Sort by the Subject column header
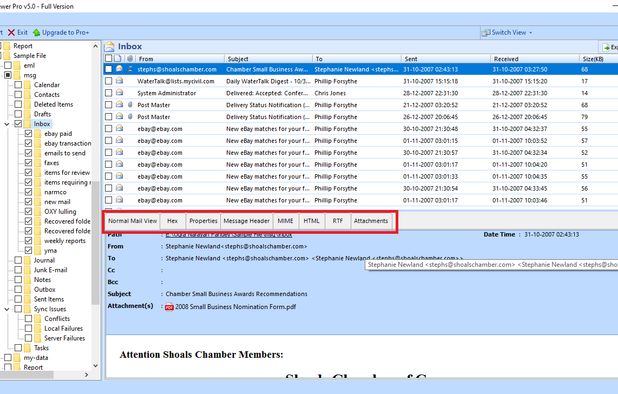The image size is (618, 394). click(269, 59)
